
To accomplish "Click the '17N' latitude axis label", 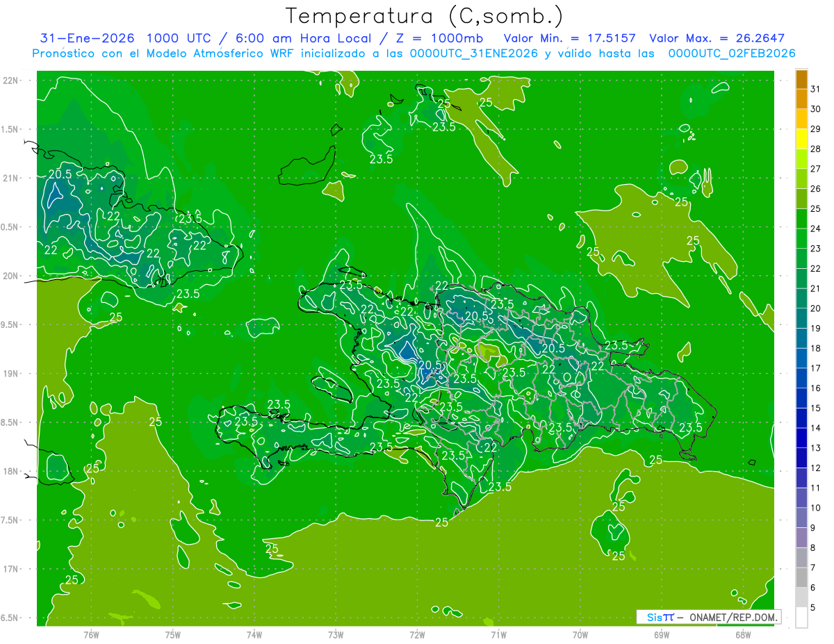I will pyautogui.click(x=10, y=569).
